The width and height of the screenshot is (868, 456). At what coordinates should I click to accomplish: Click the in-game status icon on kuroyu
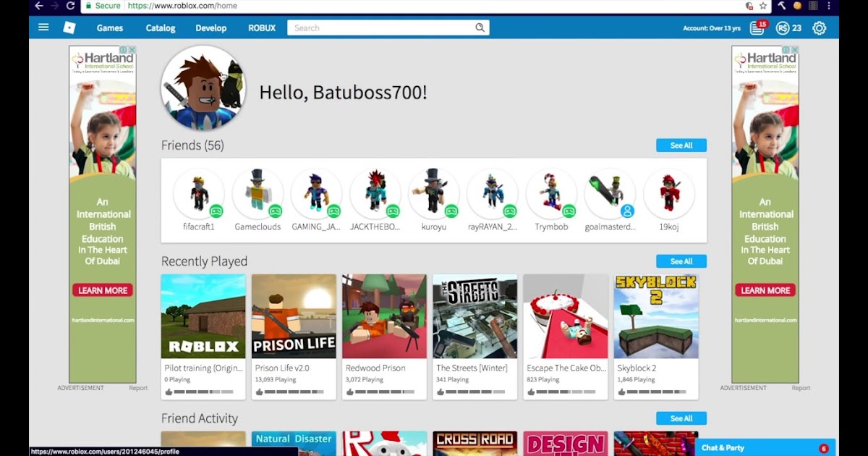click(x=451, y=211)
